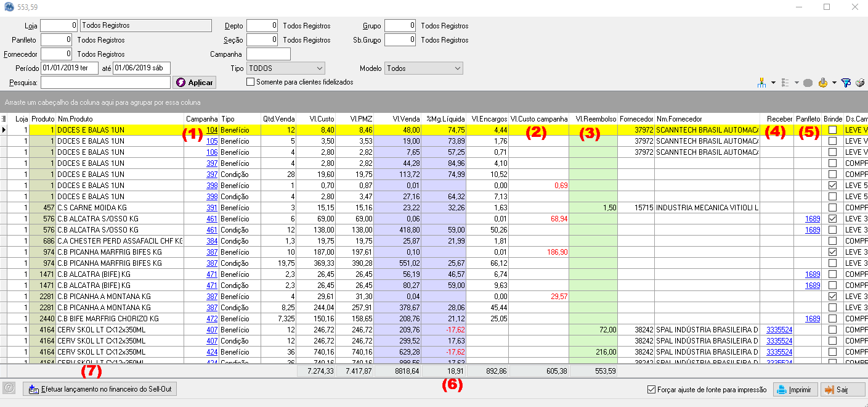Click the printer icon in the top toolbar
The image size is (868, 407).
pyautogui.click(x=860, y=82)
